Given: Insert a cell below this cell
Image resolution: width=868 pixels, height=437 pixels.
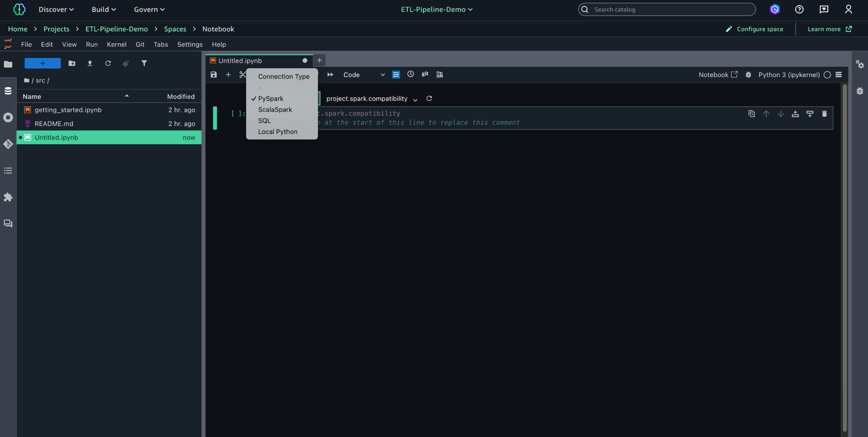Looking at the screenshot, I should point(810,113).
